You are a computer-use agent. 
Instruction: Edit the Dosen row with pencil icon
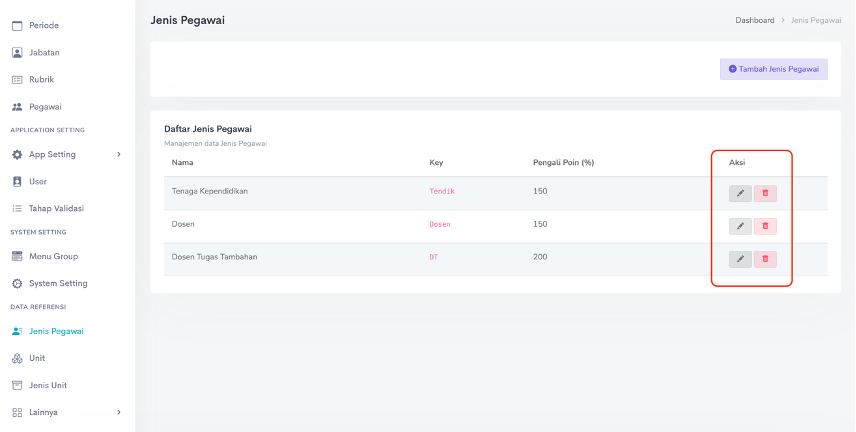(740, 226)
